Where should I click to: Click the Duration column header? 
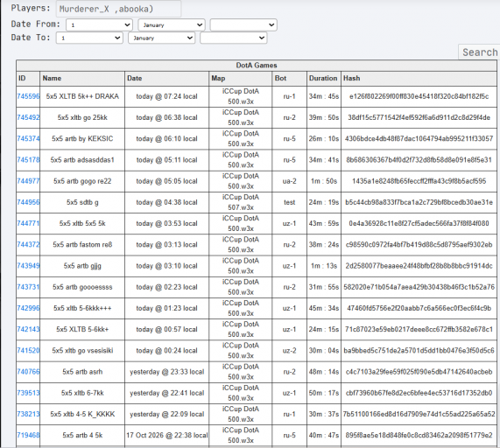[x=323, y=79]
